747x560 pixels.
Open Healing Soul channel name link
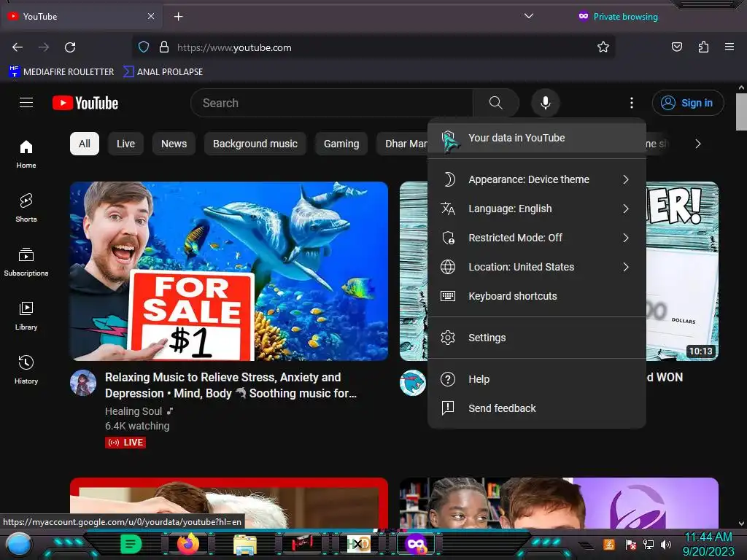[133, 411]
